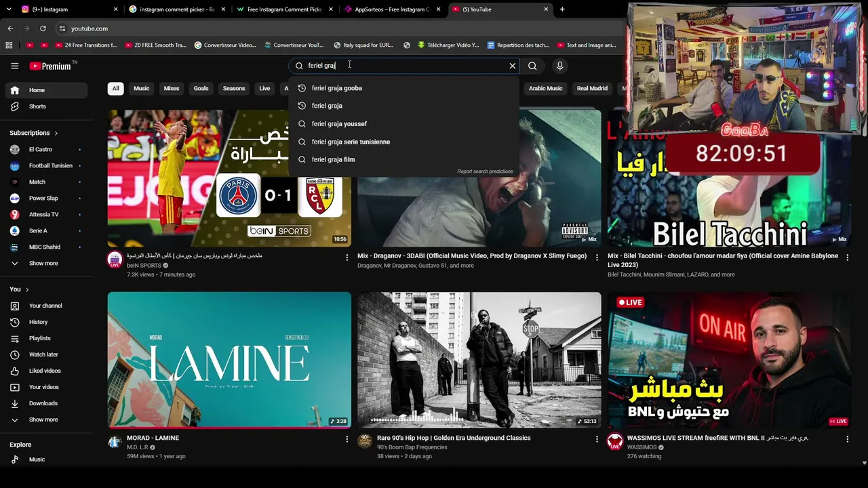Viewport: 868px width, 488px height.
Task: Reload the YouTube page
Action: pos(43,28)
